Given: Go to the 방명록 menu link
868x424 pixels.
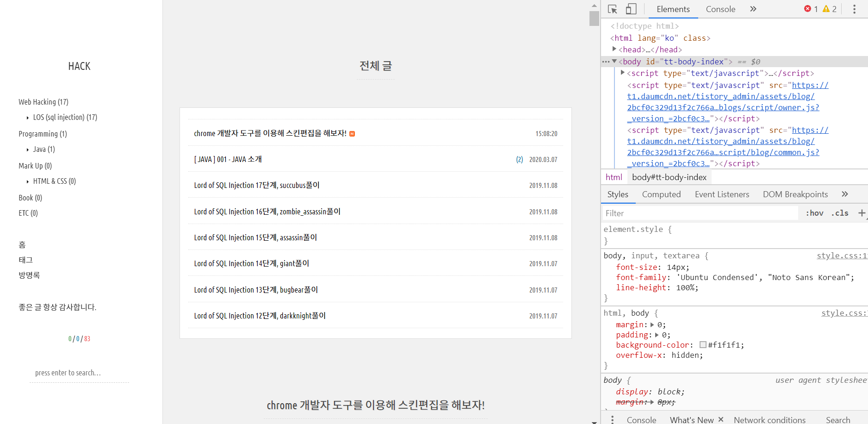Looking at the screenshot, I should coord(29,275).
